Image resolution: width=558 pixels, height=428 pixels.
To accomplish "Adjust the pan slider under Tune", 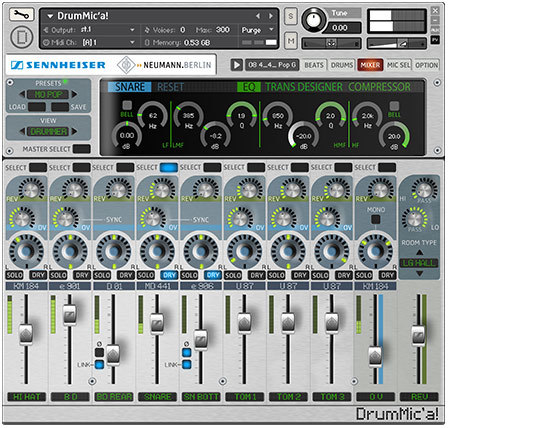I will (x=331, y=44).
